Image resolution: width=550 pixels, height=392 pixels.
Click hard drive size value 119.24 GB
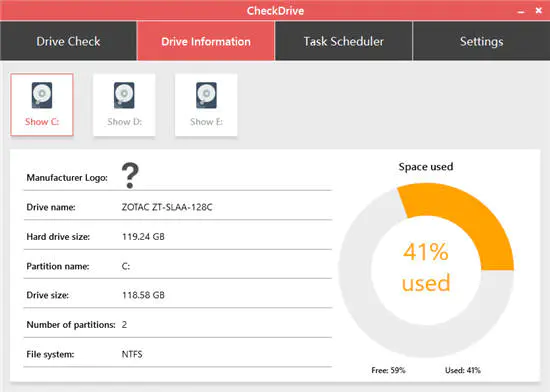tap(143, 237)
